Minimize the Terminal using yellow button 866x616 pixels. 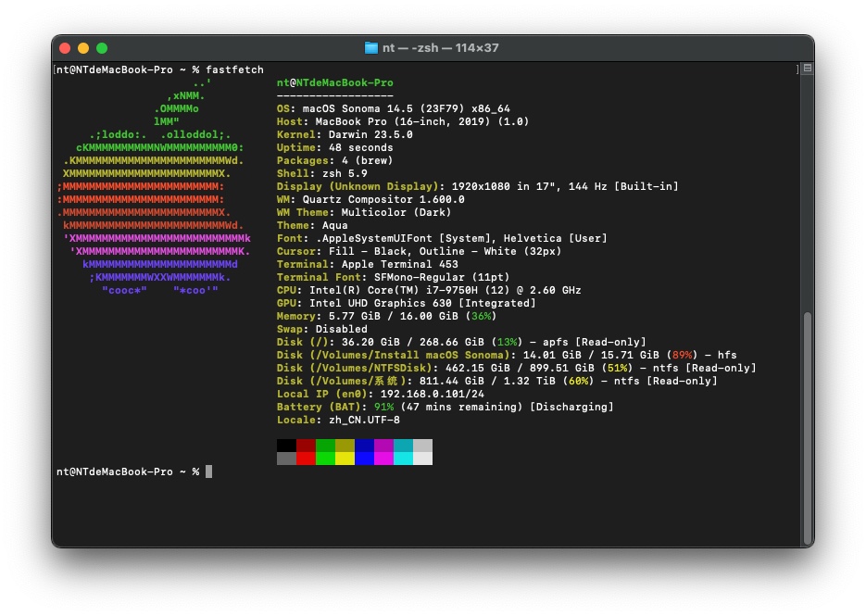[x=83, y=48]
